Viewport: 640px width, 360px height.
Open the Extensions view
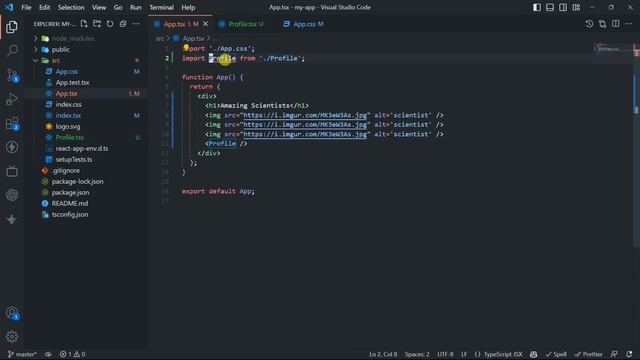pos(12,123)
